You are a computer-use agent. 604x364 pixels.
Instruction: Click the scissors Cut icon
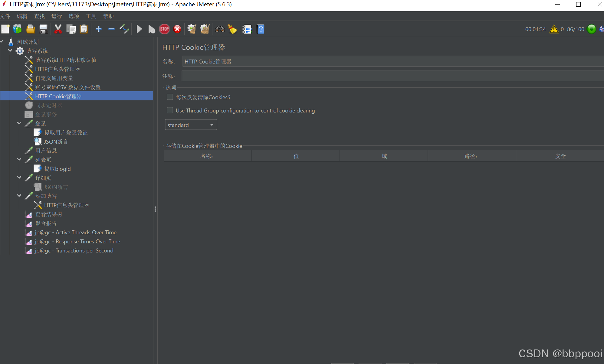pyautogui.click(x=58, y=29)
